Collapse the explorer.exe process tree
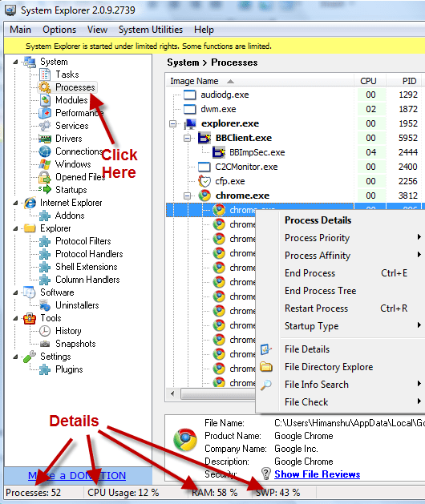 pos(172,123)
